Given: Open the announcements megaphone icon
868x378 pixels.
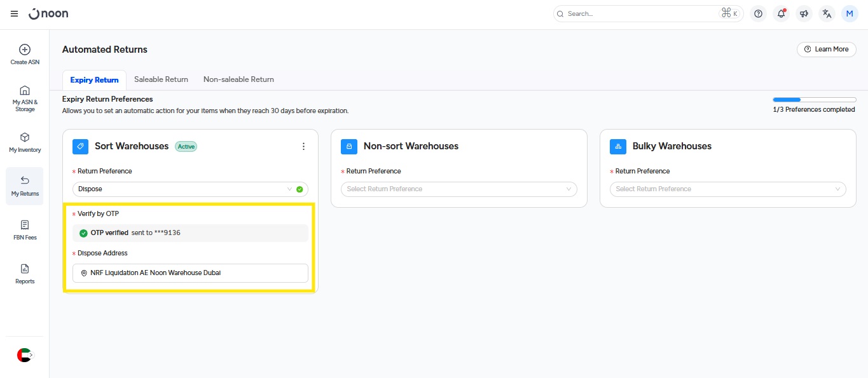Looking at the screenshot, I should (804, 13).
